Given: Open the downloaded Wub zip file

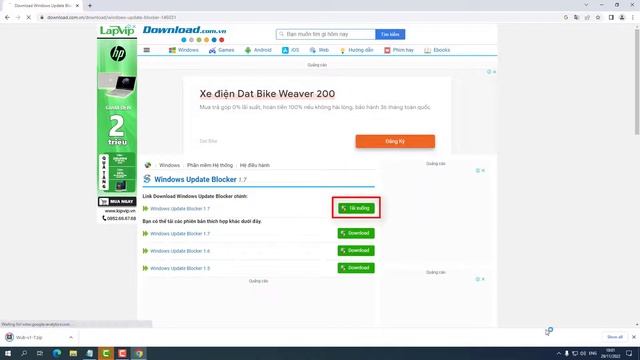Looking at the screenshot, I should 29,338.
